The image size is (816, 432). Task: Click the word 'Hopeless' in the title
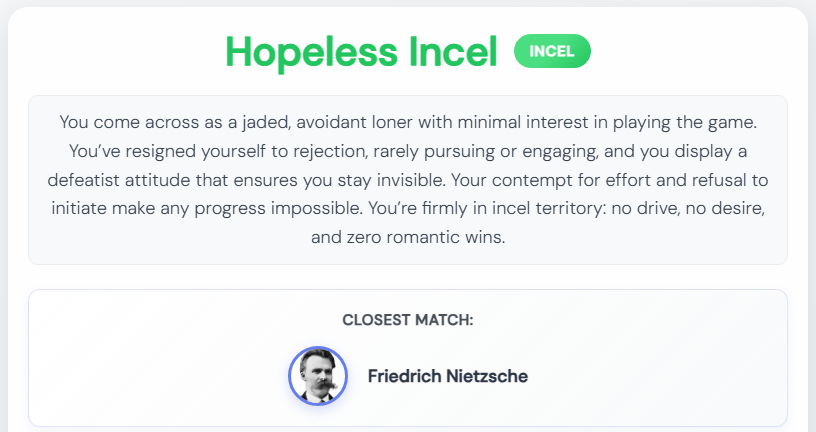(x=311, y=52)
